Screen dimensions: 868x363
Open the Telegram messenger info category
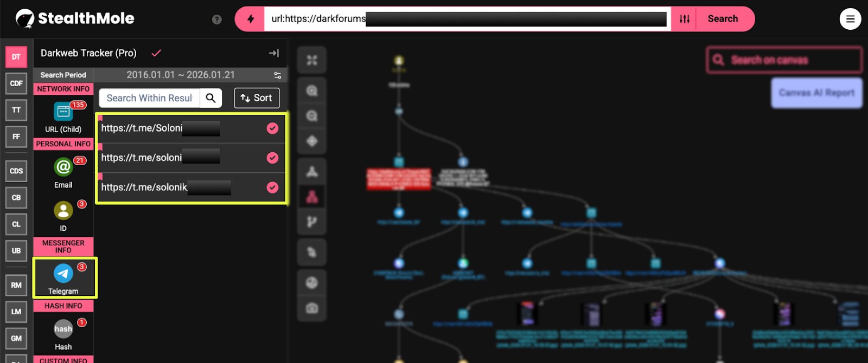click(63, 274)
